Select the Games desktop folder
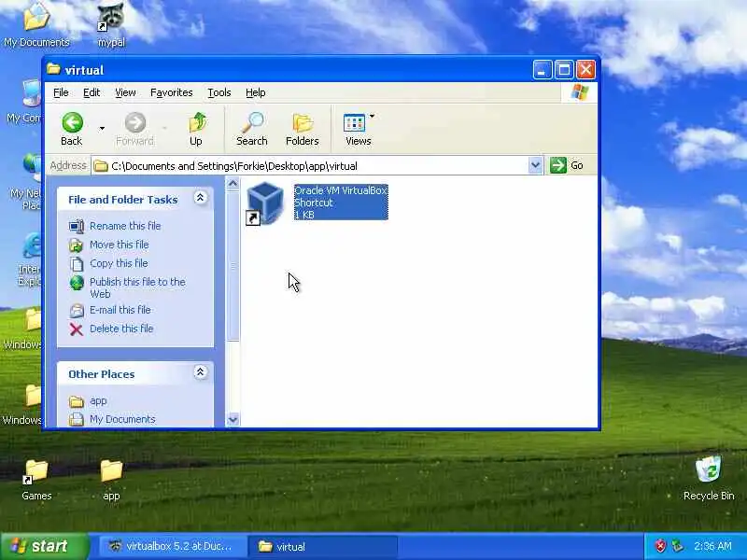This screenshot has height=560, width=747. (36, 480)
